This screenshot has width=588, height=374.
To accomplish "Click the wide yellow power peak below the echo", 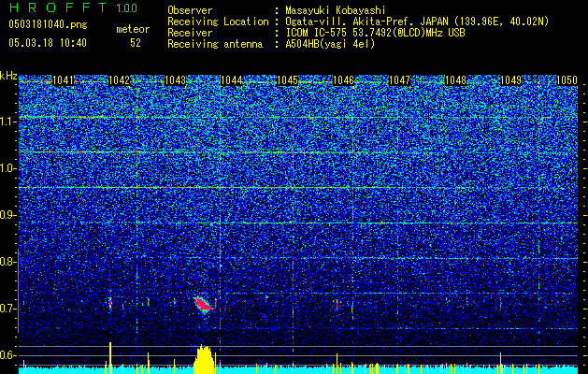I will (204, 359).
